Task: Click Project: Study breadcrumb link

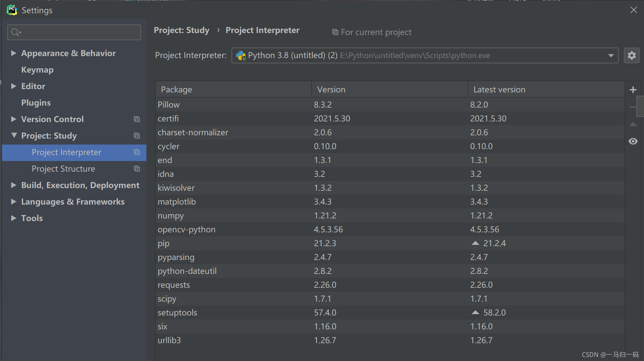Action: (x=181, y=30)
